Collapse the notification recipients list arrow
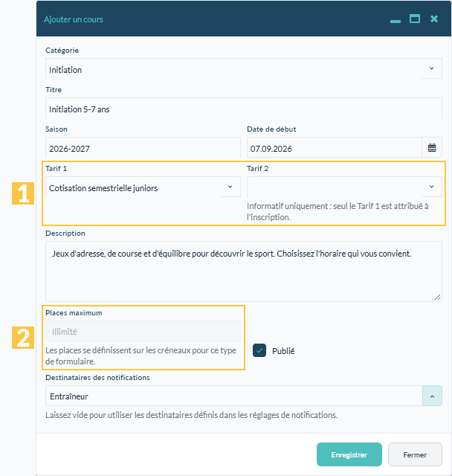 [432, 396]
